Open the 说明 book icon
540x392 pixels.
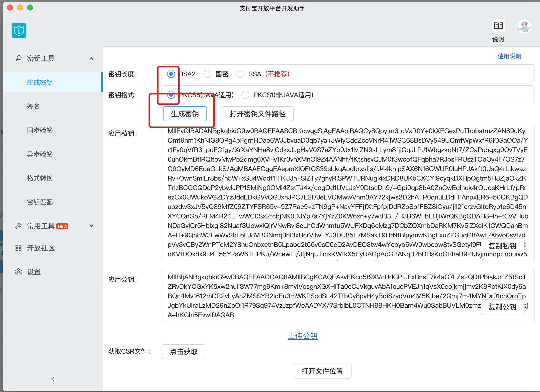click(x=498, y=26)
